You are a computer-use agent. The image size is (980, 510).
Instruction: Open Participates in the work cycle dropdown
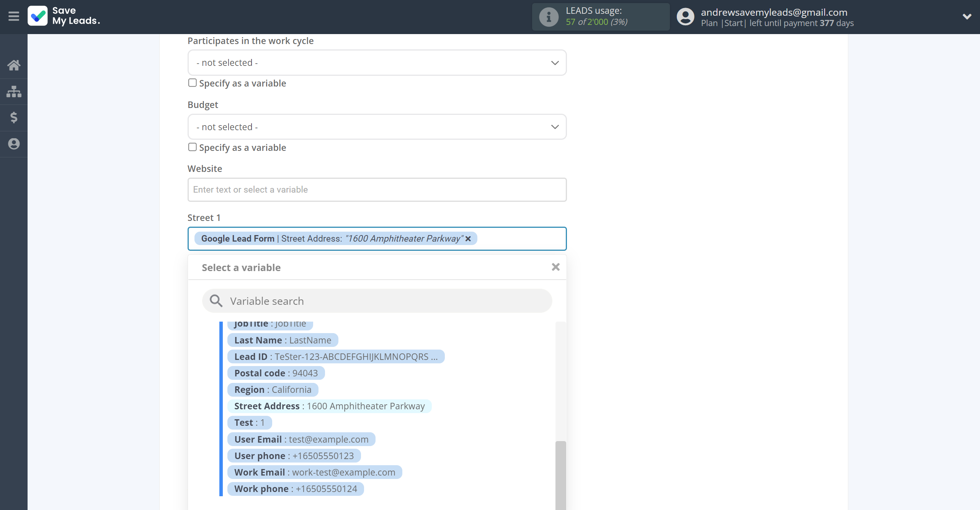[x=377, y=62]
